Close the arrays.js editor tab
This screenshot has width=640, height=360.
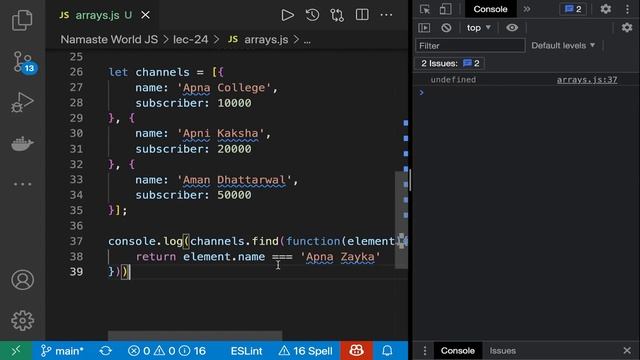(x=145, y=15)
